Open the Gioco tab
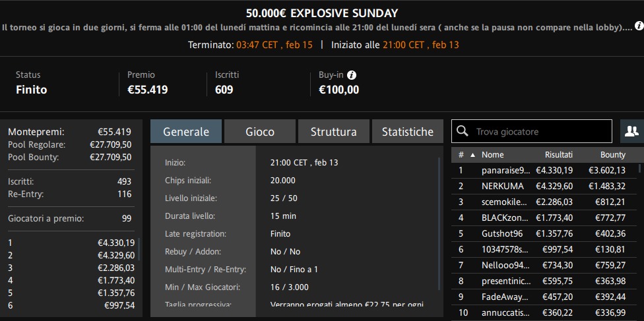This screenshot has height=321, width=644. [x=260, y=132]
